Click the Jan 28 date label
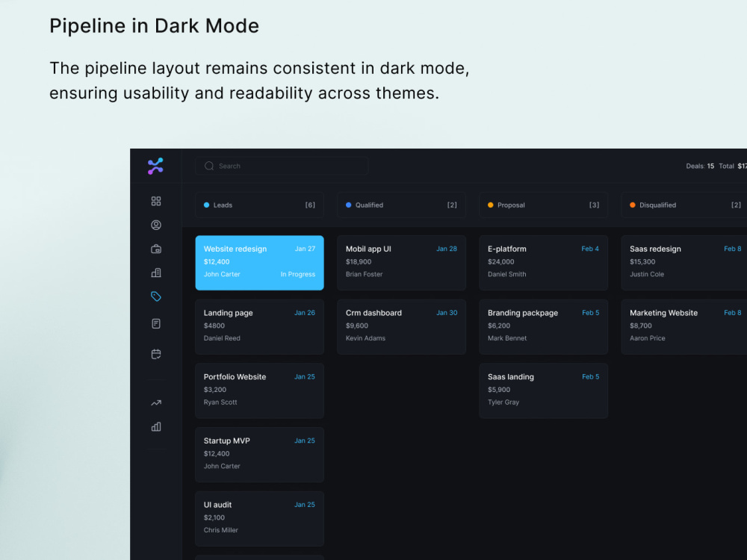747x560 pixels. [447, 249]
